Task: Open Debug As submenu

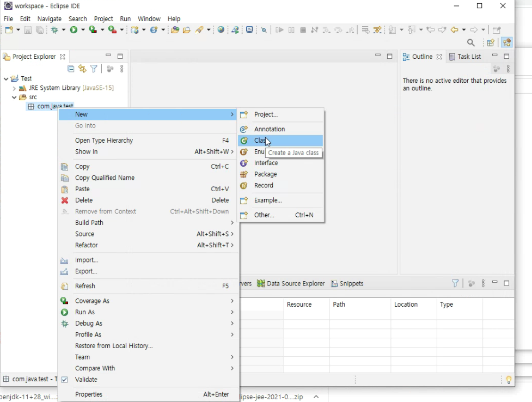Action: (x=149, y=324)
